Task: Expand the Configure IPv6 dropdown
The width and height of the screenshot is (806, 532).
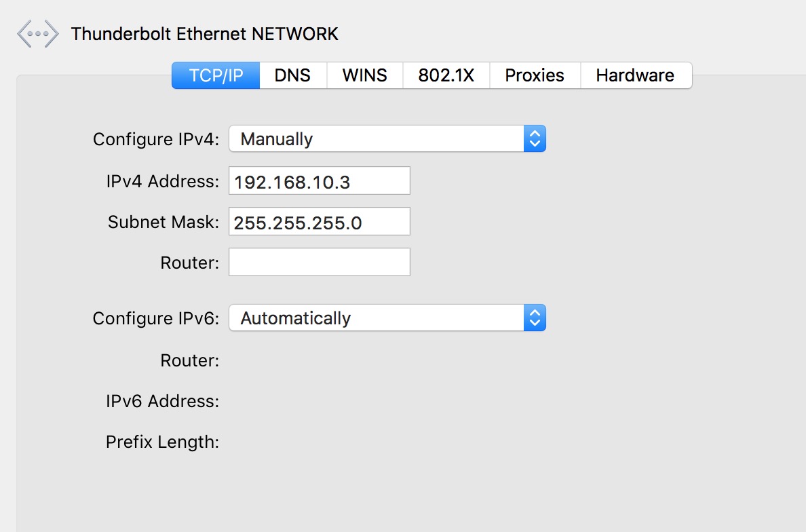Action: pos(387,318)
